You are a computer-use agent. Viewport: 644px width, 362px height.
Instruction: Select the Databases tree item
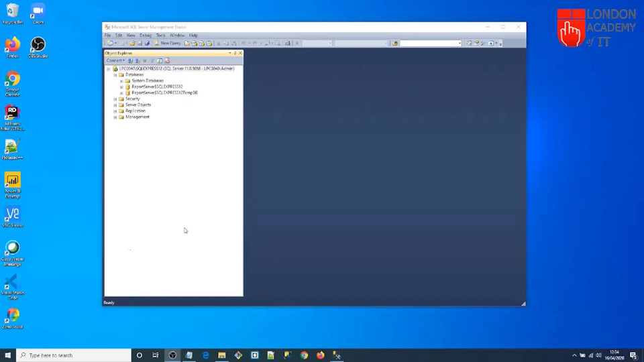134,74
